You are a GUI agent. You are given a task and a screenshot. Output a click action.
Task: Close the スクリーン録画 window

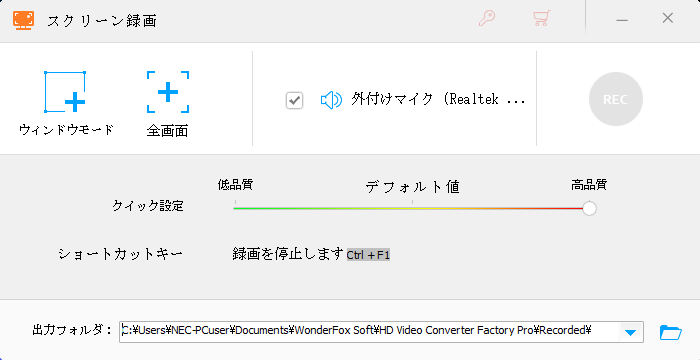[x=668, y=18]
